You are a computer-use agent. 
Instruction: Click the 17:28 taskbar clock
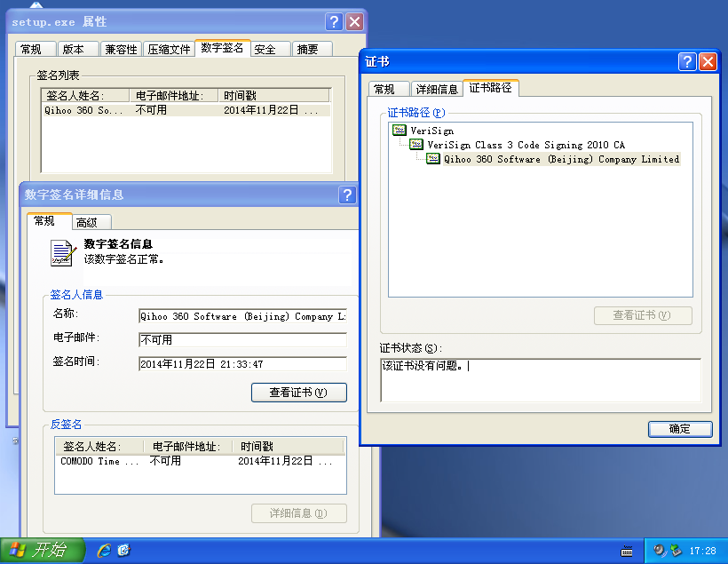(x=702, y=551)
